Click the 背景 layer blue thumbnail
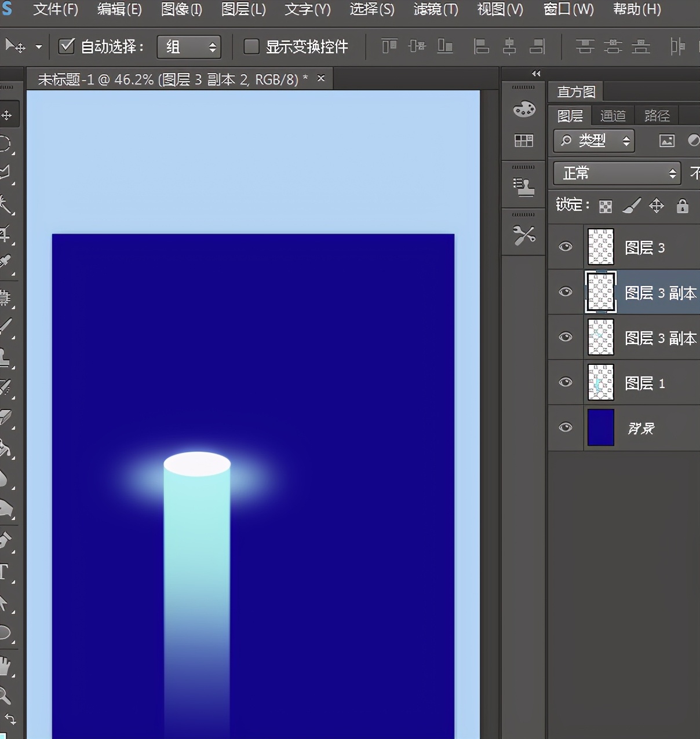 pyautogui.click(x=600, y=427)
